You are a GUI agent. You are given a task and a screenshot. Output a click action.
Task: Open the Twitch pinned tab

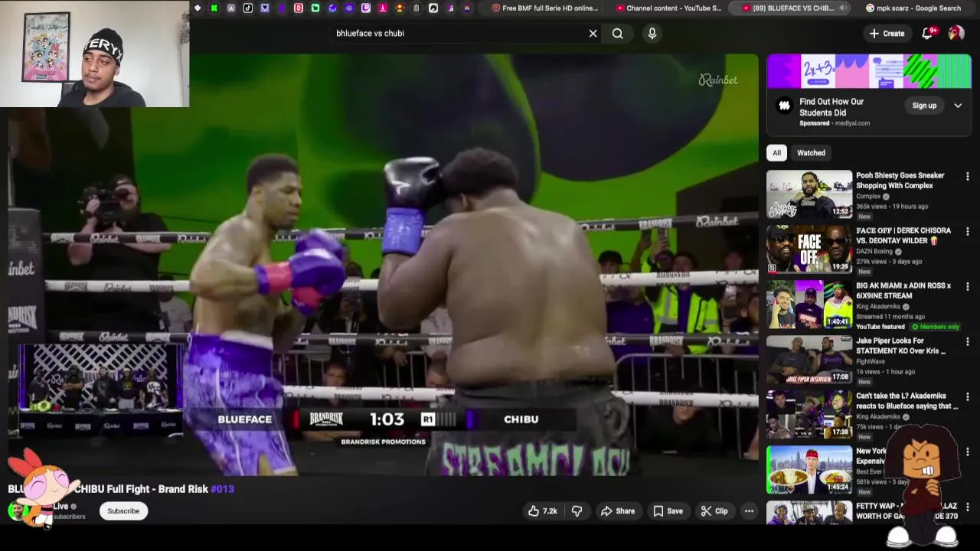(366, 8)
